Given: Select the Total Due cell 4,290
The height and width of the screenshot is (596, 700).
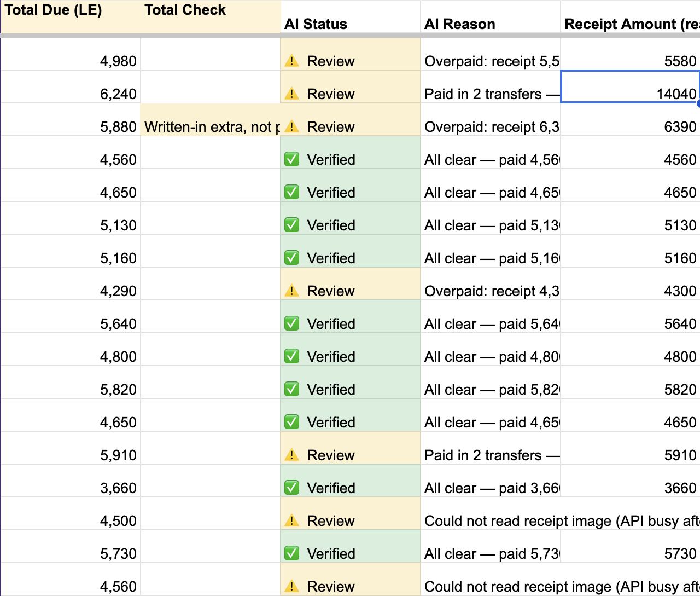Looking at the screenshot, I should [x=71, y=284].
